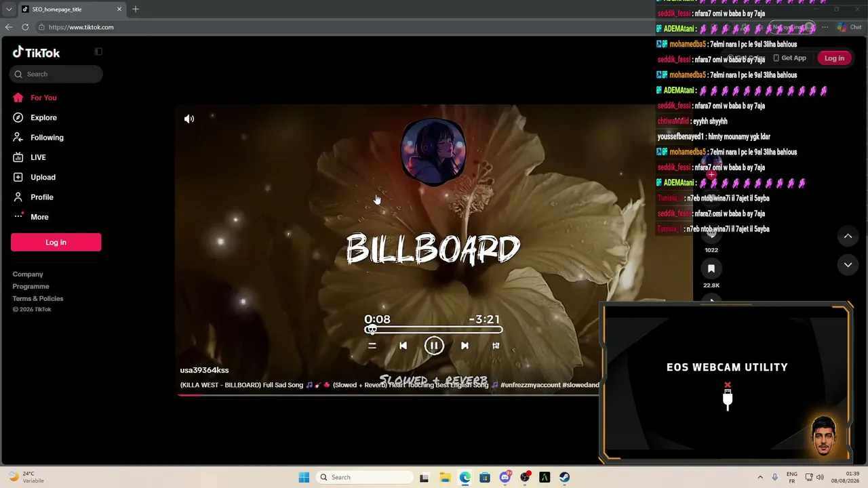Open a new browser tab

point(136,9)
